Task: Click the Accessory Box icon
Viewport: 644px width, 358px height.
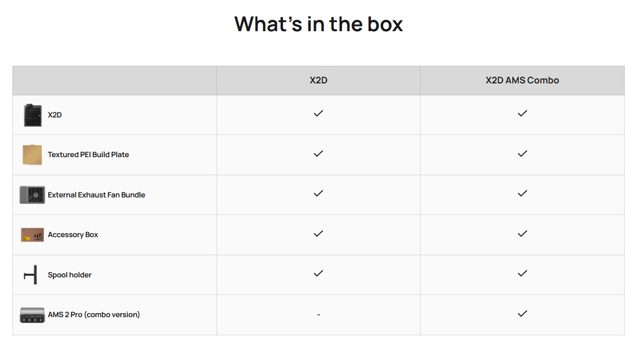Action: click(x=32, y=235)
